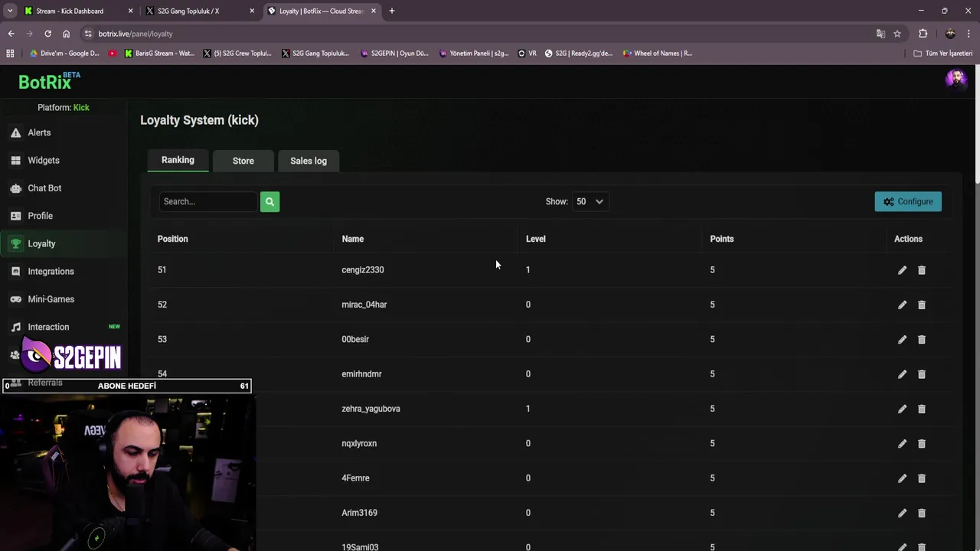Delete the 00besir entry trash icon

922,340
